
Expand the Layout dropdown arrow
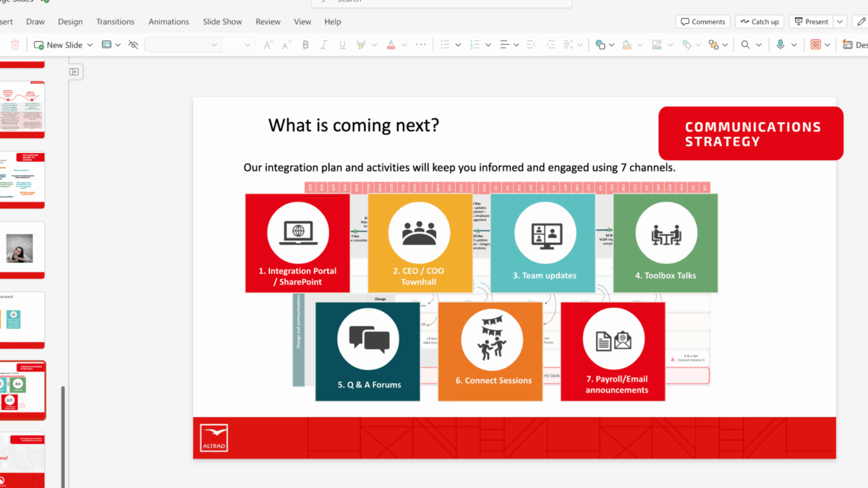(118, 45)
